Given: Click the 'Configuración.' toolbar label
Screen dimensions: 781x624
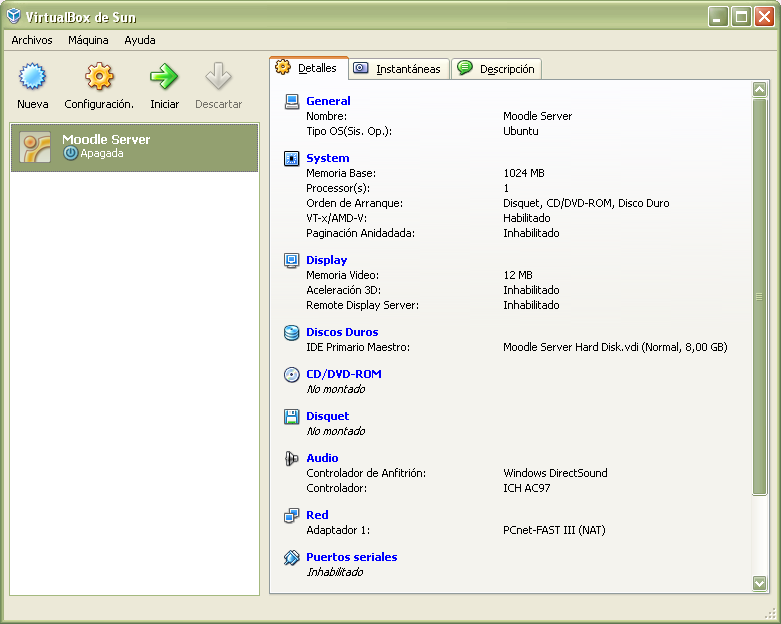Looking at the screenshot, I should pos(99,104).
